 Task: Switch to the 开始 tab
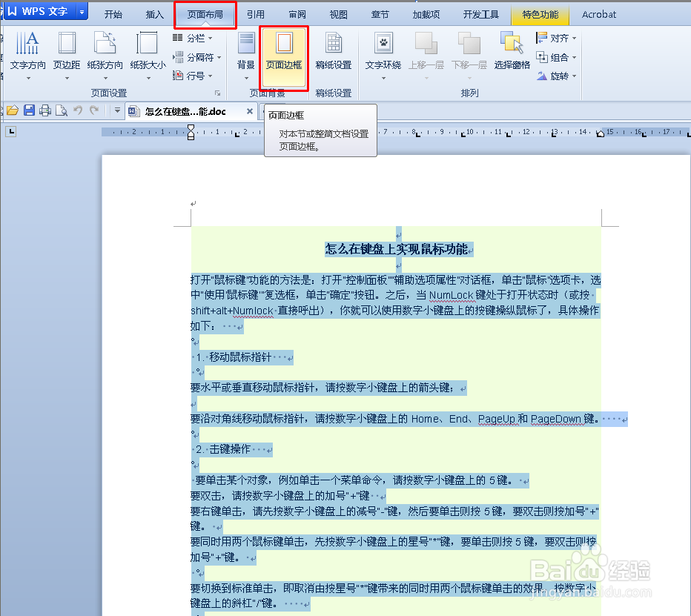[x=113, y=15]
